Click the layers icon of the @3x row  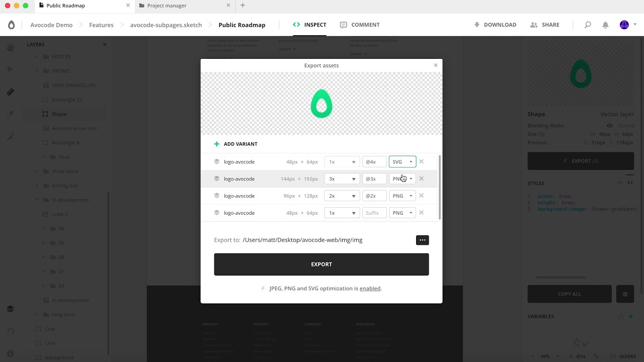point(217,178)
